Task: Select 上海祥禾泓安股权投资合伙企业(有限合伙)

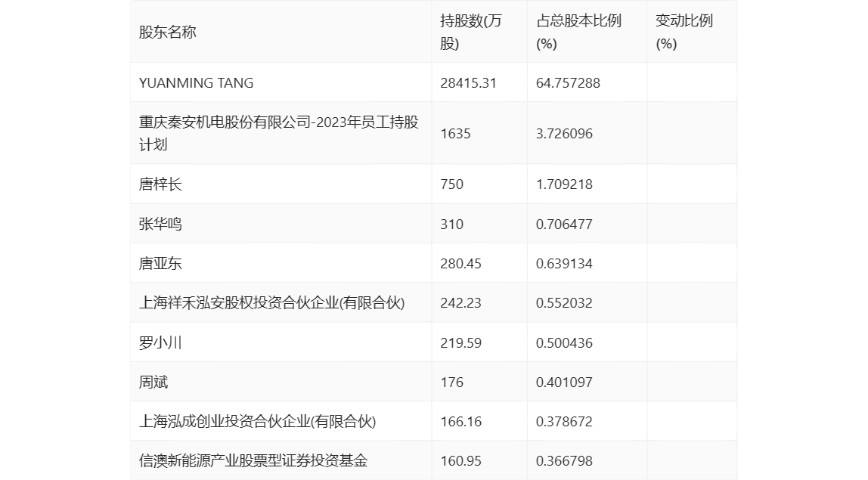Action: coord(271,303)
